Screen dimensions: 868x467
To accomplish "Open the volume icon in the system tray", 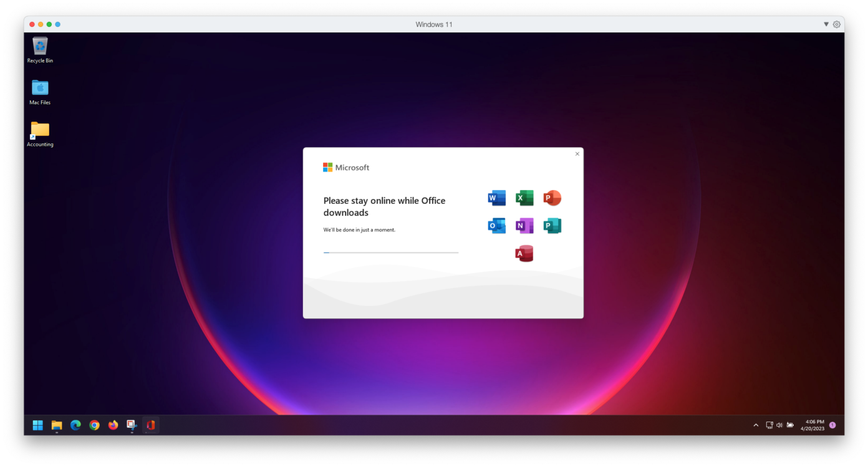I will point(779,425).
